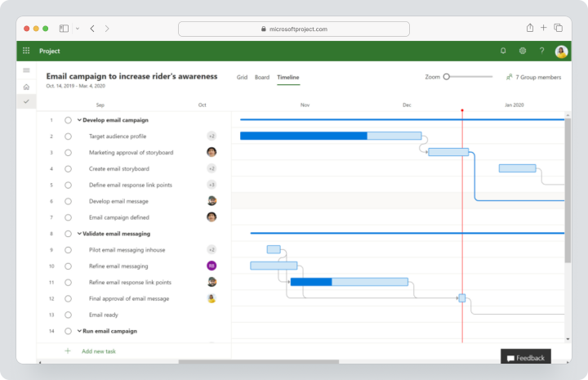Open the Feedback button
Image resolution: width=588 pixels, height=380 pixels.
(x=525, y=357)
